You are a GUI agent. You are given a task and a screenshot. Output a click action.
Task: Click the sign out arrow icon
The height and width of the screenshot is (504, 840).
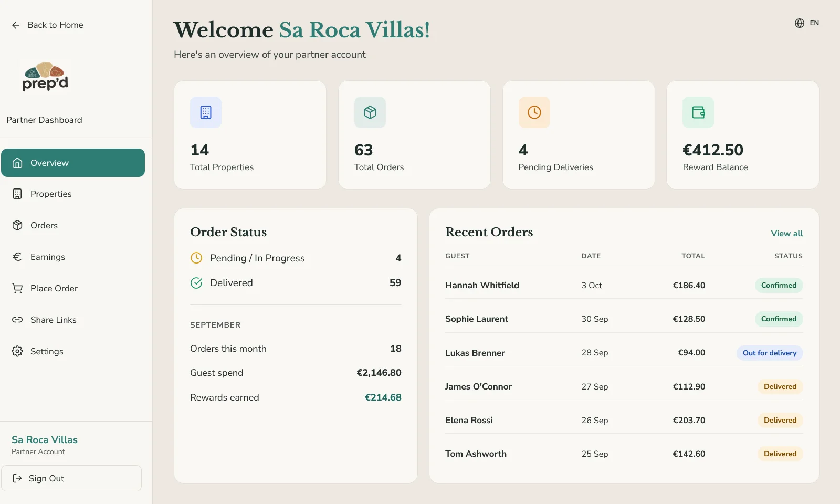tap(17, 478)
